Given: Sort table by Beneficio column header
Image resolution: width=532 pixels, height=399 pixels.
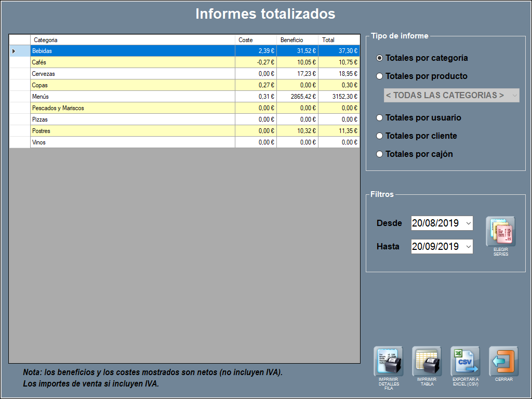Looking at the screenshot, I should 297,40.
